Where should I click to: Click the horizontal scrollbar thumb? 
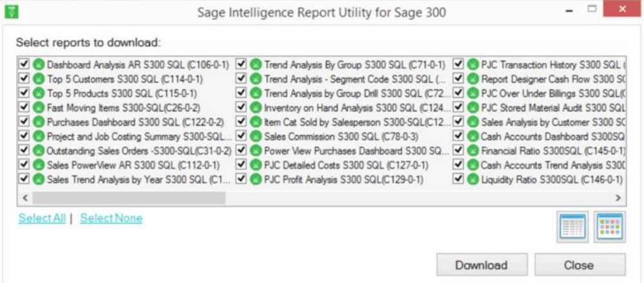point(129,197)
